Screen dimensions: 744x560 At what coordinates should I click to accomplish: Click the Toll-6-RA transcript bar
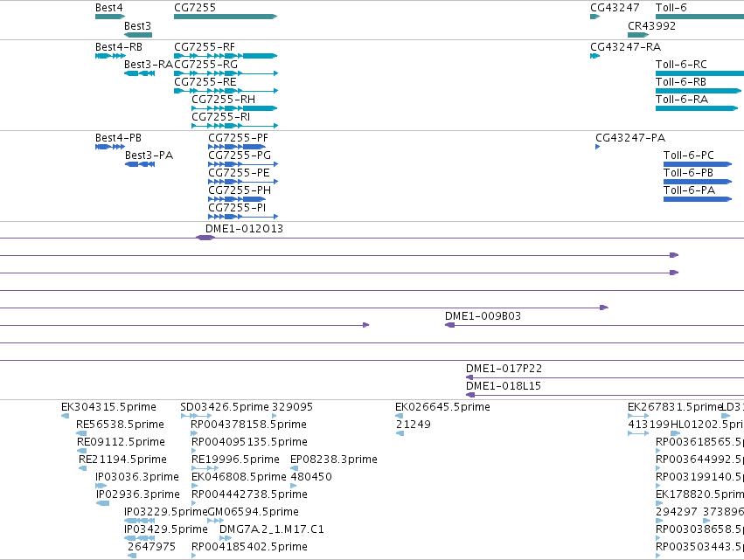697,108
